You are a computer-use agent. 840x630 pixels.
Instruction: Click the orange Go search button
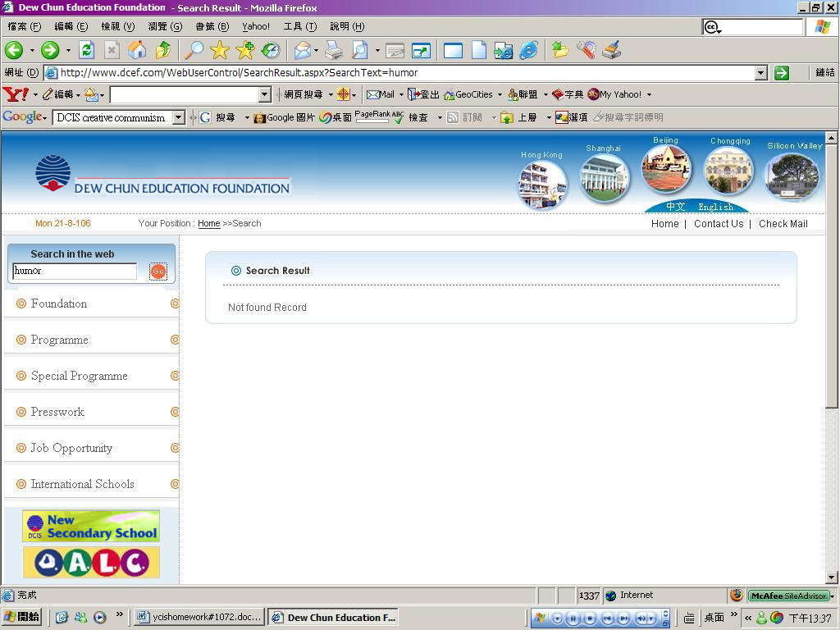158,271
